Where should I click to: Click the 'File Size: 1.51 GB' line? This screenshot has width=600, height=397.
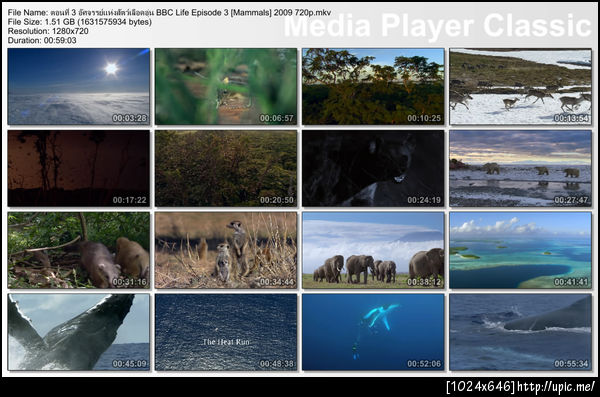coord(80,22)
